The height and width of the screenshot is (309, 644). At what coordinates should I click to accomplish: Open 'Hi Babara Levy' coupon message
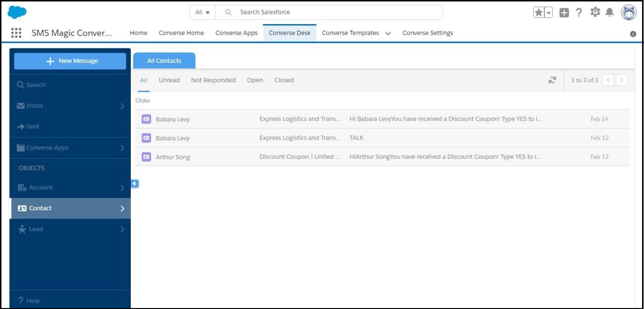click(446, 119)
